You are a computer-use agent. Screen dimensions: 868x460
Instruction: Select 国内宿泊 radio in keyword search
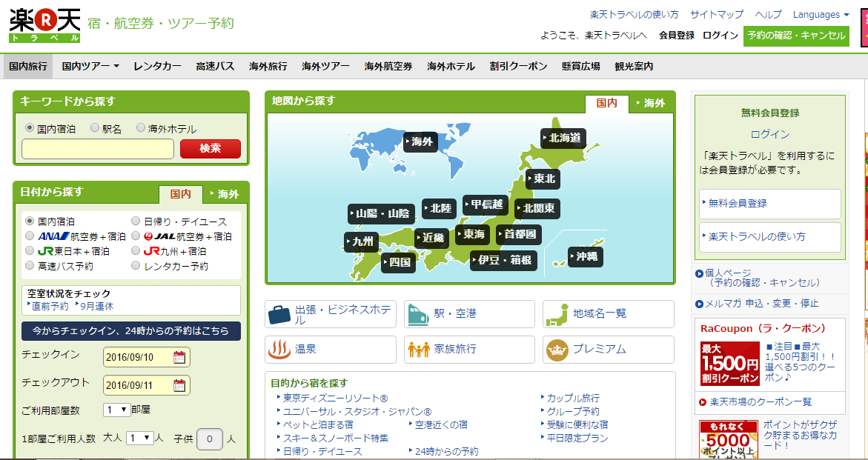click(x=30, y=128)
